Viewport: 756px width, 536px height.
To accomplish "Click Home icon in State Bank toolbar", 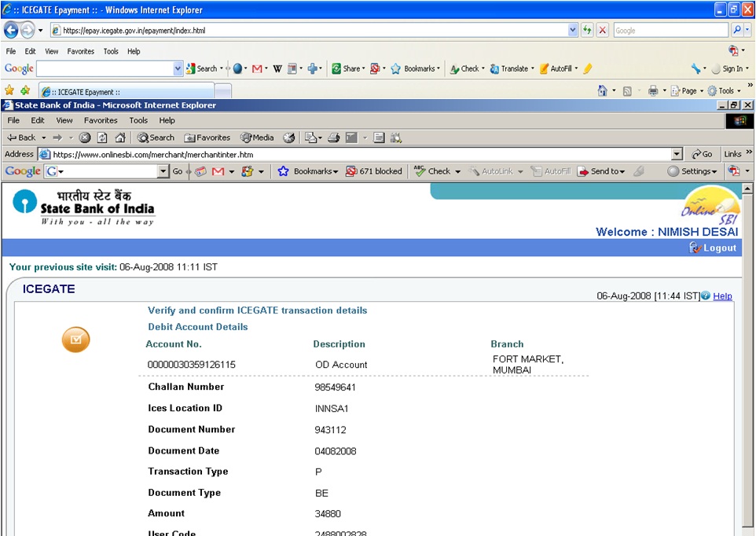I will [x=120, y=138].
